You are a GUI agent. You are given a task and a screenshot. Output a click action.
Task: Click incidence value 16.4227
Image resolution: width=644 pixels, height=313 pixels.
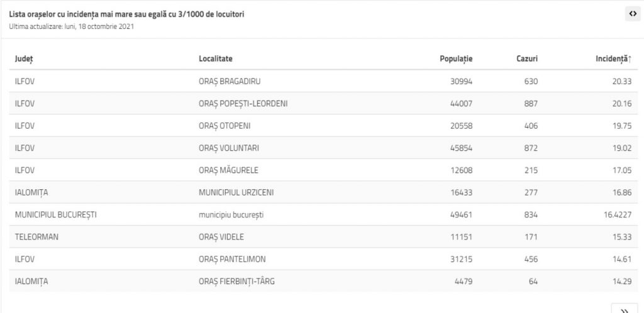click(x=616, y=215)
